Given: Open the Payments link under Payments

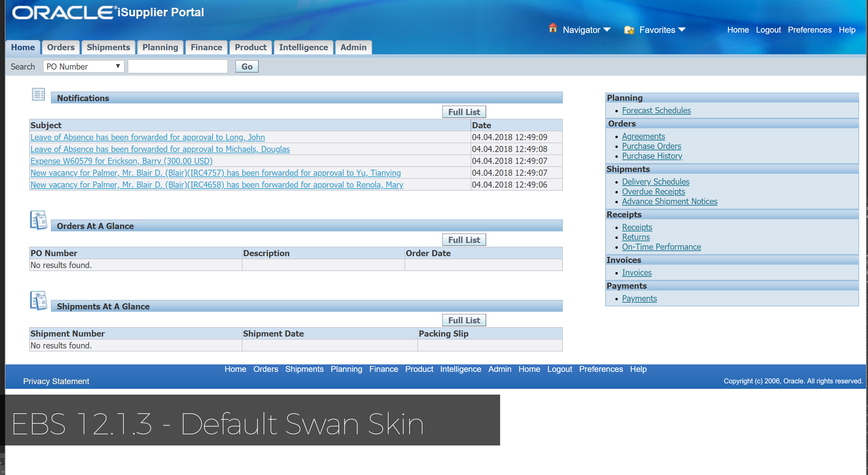Looking at the screenshot, I should point(639,299).
